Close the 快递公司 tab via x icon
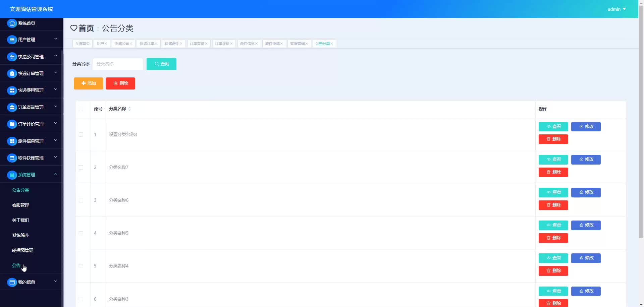Screen dimensions: 644x307 [x=131, y=44]
